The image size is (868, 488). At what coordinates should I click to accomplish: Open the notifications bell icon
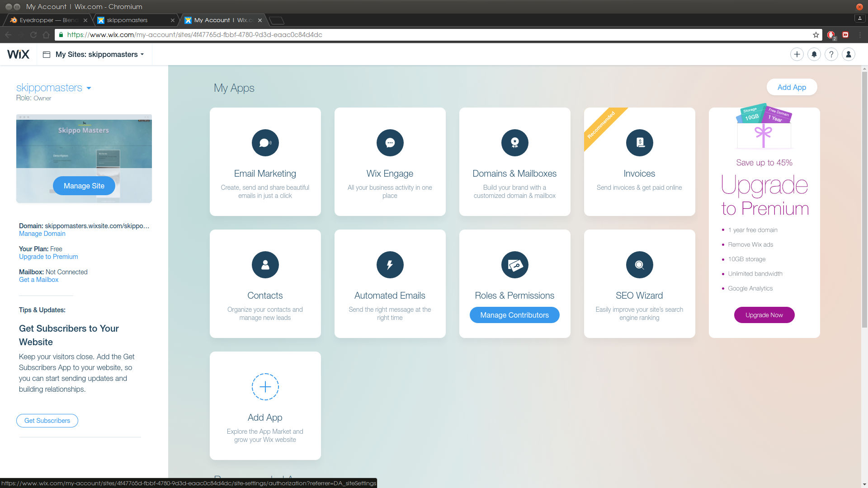814,54
